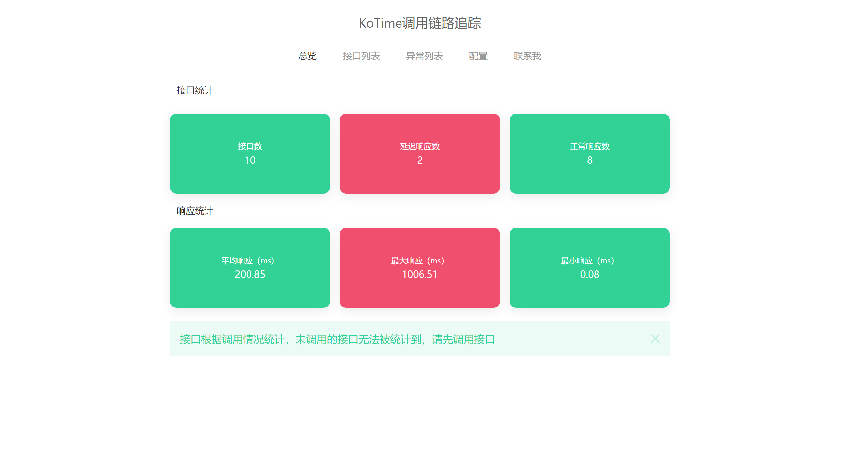Click the 总览 tab
This screenshot has width=868, height=466.
pyautogui.click(x=307, y=56)
